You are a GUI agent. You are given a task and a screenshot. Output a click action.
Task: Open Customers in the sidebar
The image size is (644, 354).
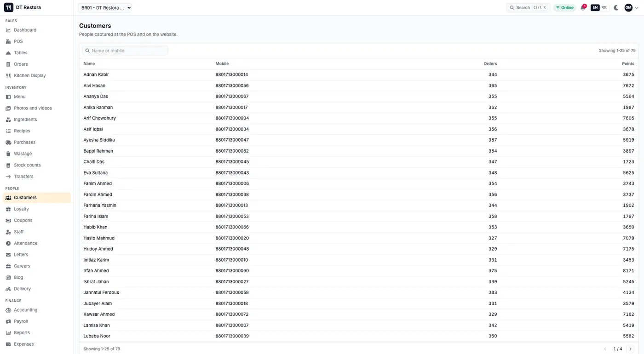[x=37, y=198]
